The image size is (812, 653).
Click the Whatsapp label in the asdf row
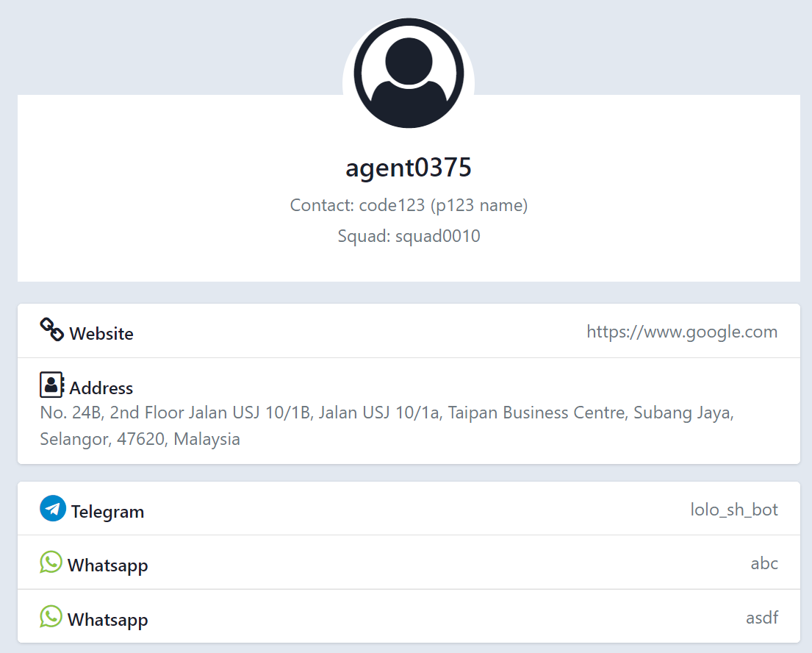point(108,620)
